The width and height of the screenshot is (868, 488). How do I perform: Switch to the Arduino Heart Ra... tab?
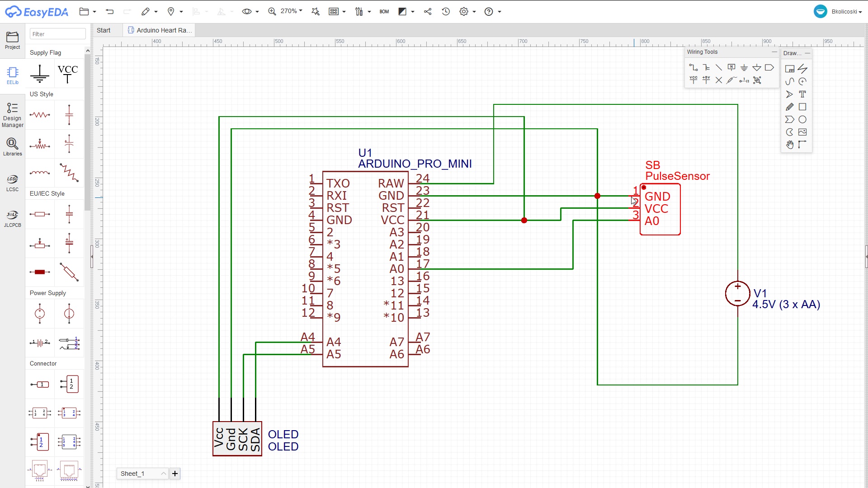coord(159,30)
